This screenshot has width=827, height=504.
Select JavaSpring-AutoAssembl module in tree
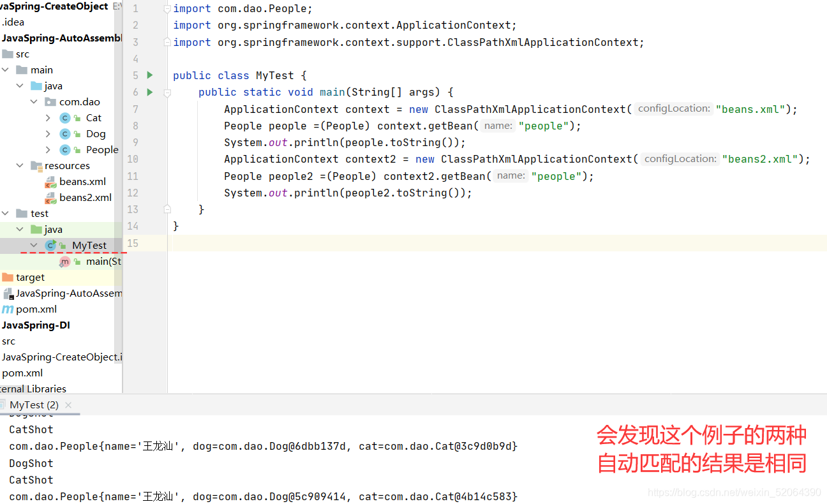(x=61, y=38)
